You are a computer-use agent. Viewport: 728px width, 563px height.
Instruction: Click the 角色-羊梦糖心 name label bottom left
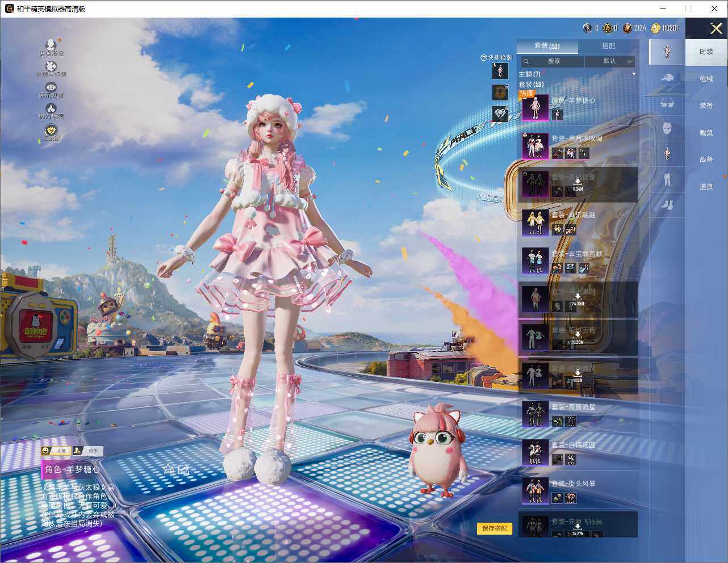click(x=73, y=469)
